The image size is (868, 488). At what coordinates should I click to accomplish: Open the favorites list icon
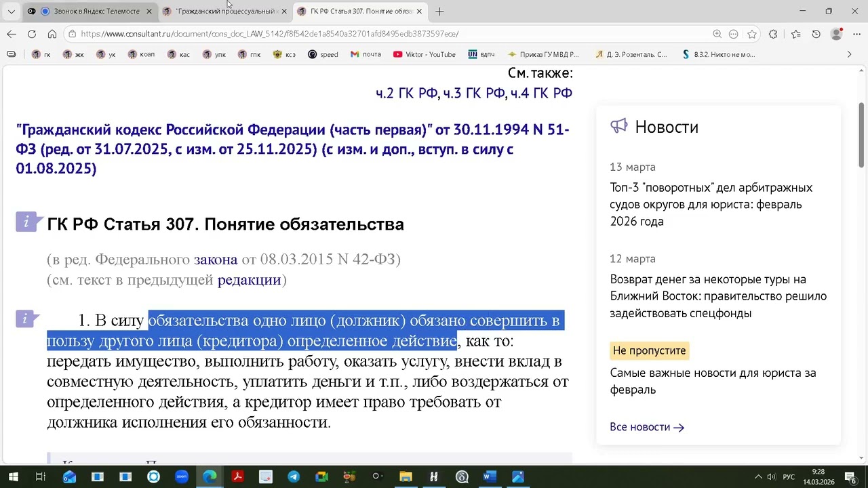(796, 34)
